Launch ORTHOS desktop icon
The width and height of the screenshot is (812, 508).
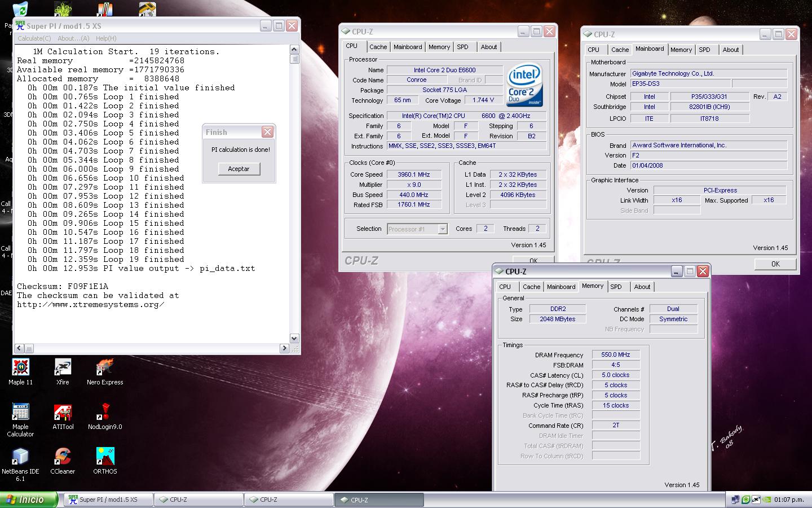click(x=105, y=461)
